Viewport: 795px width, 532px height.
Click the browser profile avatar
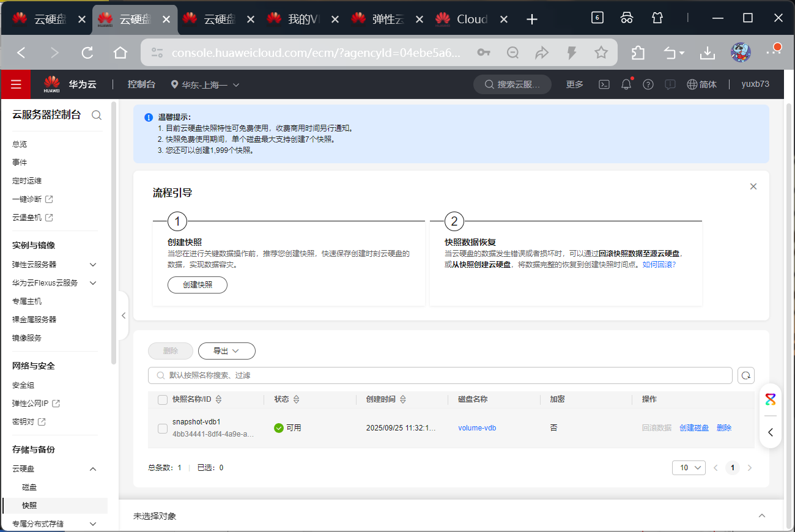741,53
